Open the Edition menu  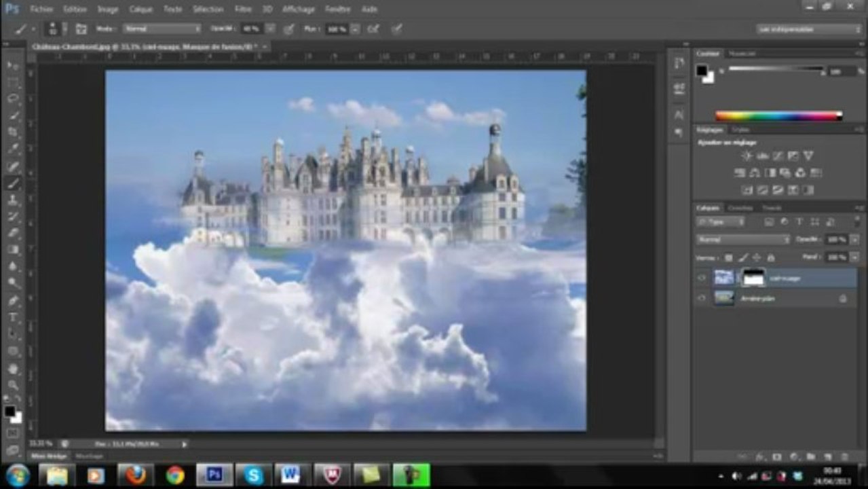tap(75, 10)
